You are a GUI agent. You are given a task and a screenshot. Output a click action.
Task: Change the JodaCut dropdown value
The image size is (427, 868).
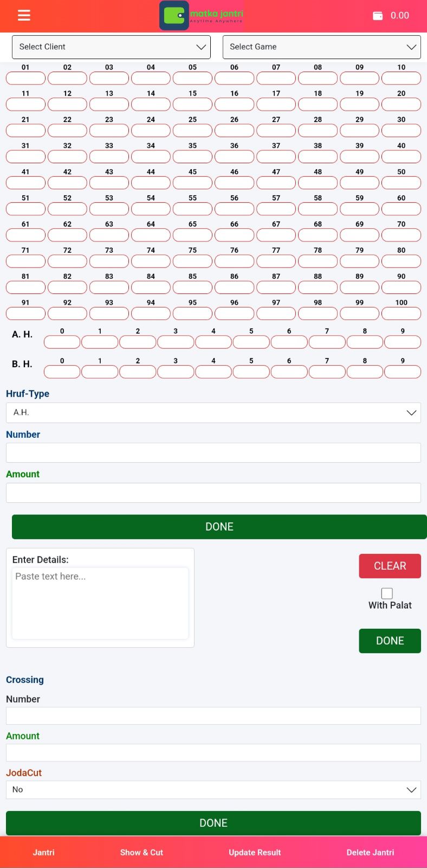[x=213, y=790]
